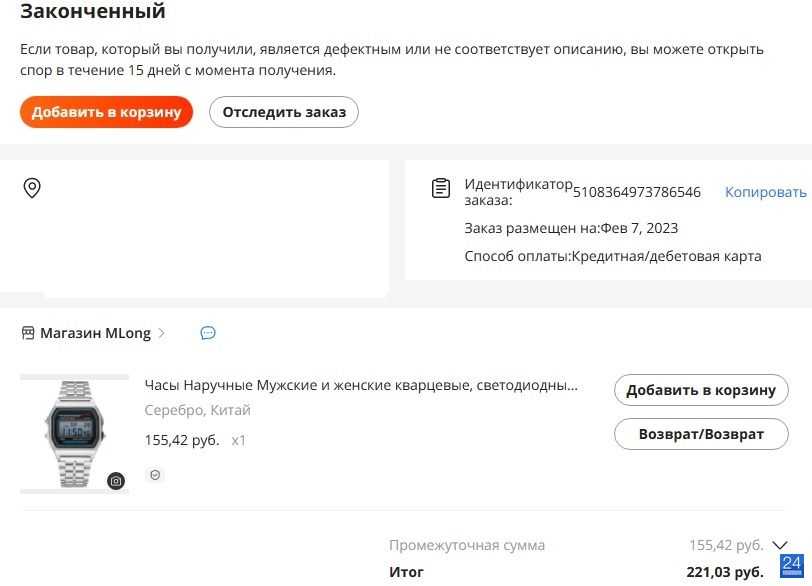Open Отследить заказ order tracking
The height and width of the screenshot is (586, 812).
pyautogui.click(x=284, y=112)
